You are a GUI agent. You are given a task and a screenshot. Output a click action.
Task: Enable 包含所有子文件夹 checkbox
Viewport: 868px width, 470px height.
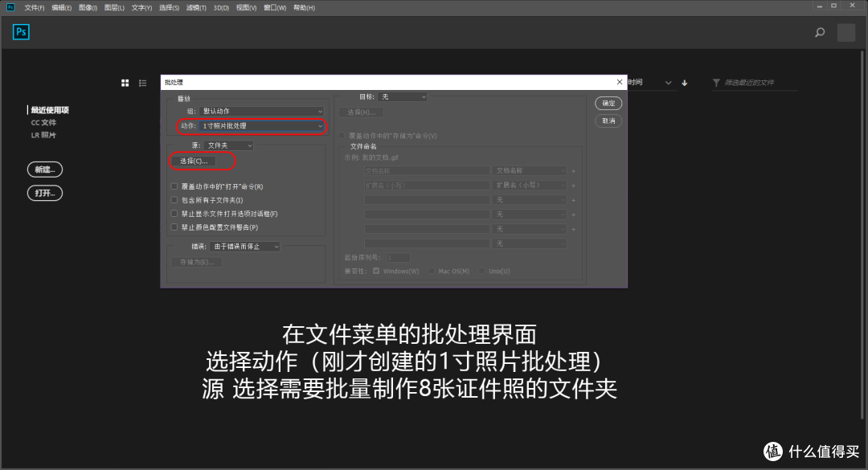174,199
